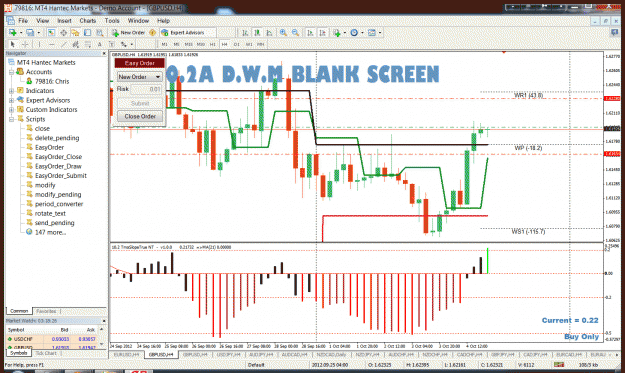Switch to line chart display

click(269, 33)
